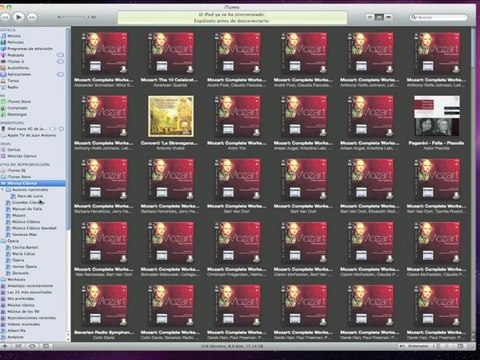The height and width of the screenshot is (360, 480).
Task: Open Paganini - Falla - Piazzolla album
Action: pyautogui.click(x=437, y=116)
